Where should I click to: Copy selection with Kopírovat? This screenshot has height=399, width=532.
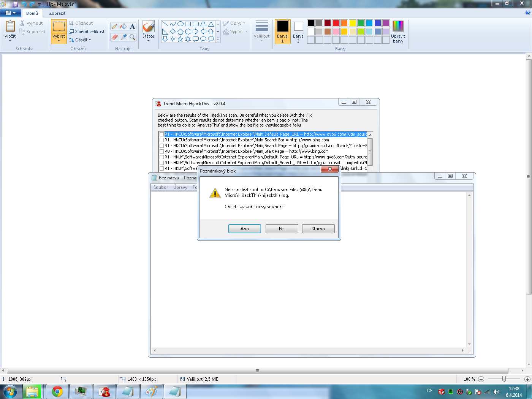click(33, 32)
